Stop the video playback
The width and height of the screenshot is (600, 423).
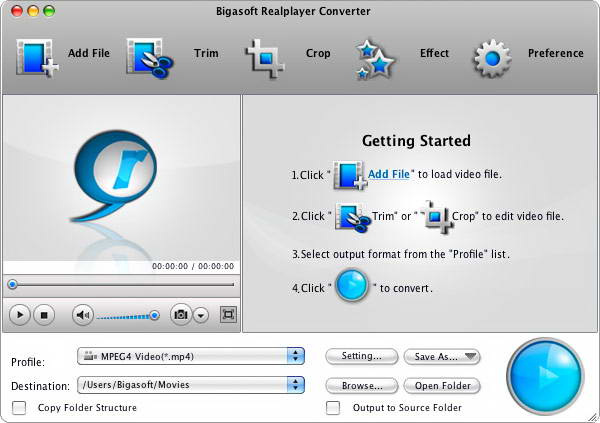tap(44, 315)
